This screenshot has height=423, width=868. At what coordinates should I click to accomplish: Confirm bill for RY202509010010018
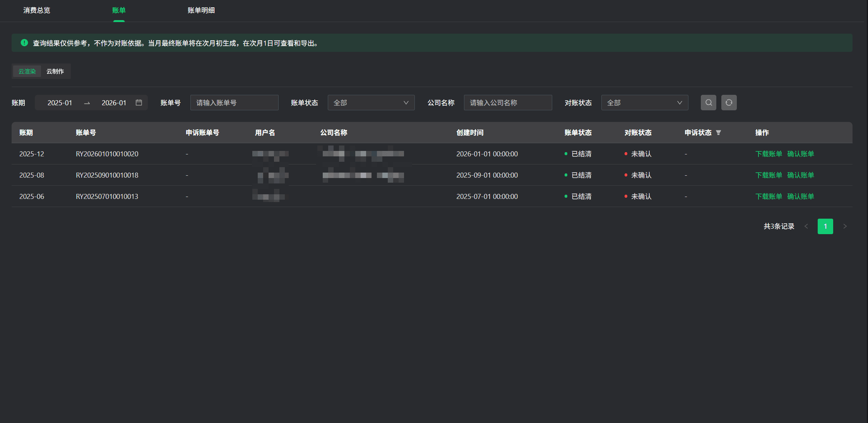(801, 175)
